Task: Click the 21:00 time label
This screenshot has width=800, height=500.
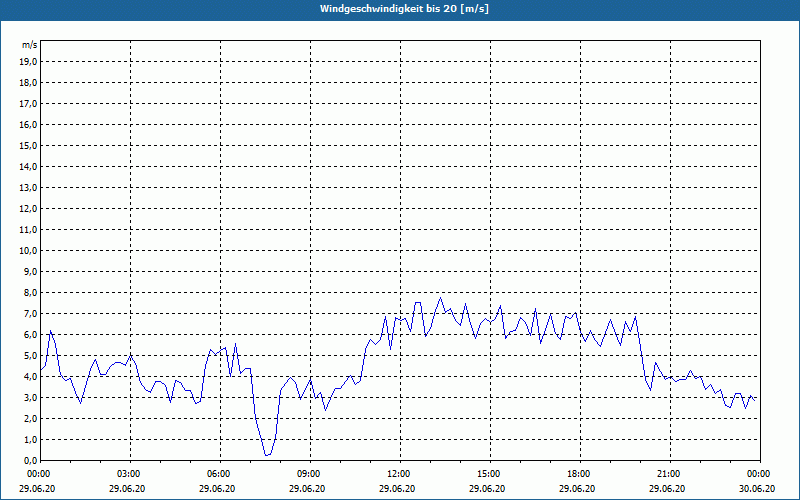Action: pyautogui.click(x=670, y=474)
